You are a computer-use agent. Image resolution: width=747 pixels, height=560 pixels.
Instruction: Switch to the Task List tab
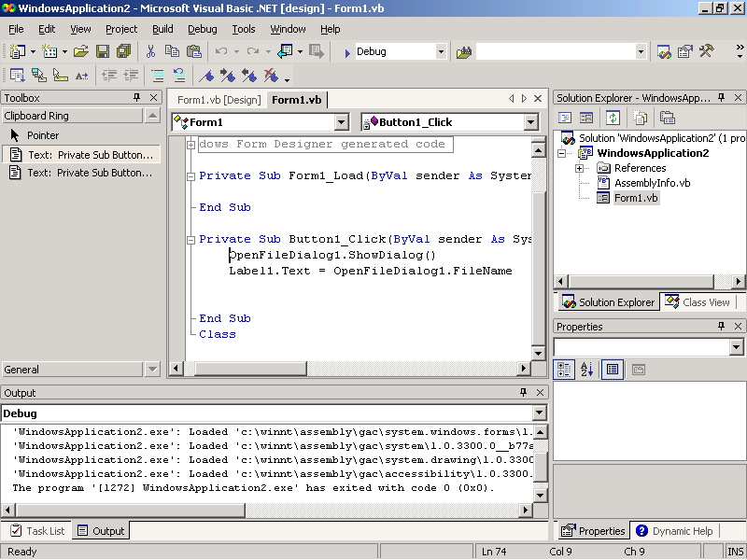click(x=37, y=530)
